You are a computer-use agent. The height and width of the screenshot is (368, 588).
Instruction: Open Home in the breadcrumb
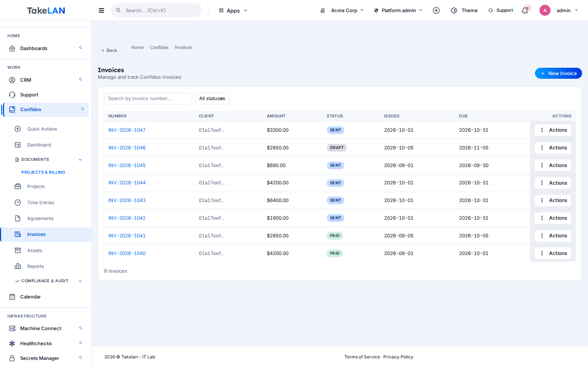click(x=137, y=47)
